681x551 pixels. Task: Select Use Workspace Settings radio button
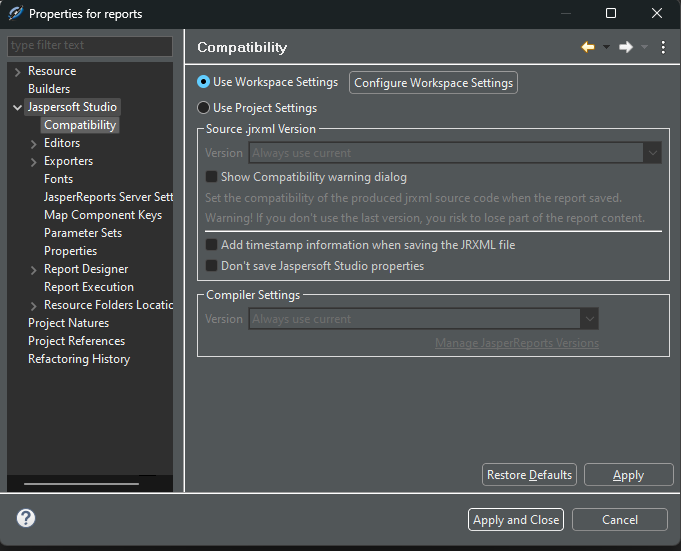pyautogui.click(x=203, y=82)
